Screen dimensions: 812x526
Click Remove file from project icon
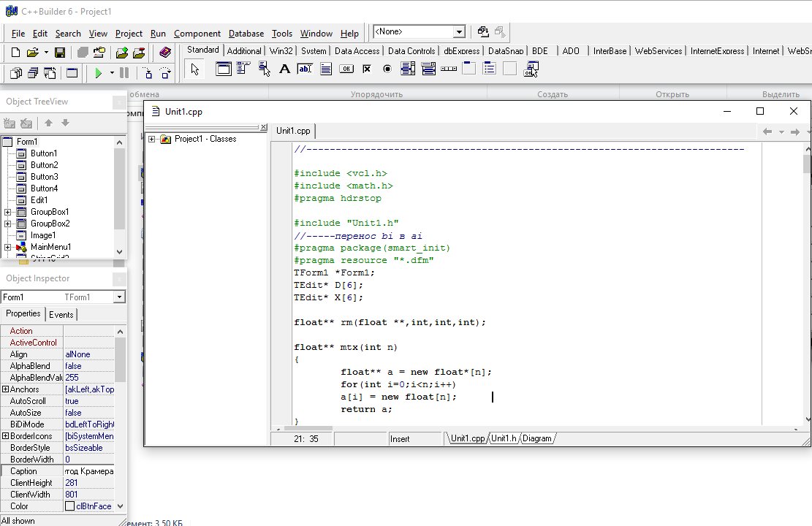(139, 53)
